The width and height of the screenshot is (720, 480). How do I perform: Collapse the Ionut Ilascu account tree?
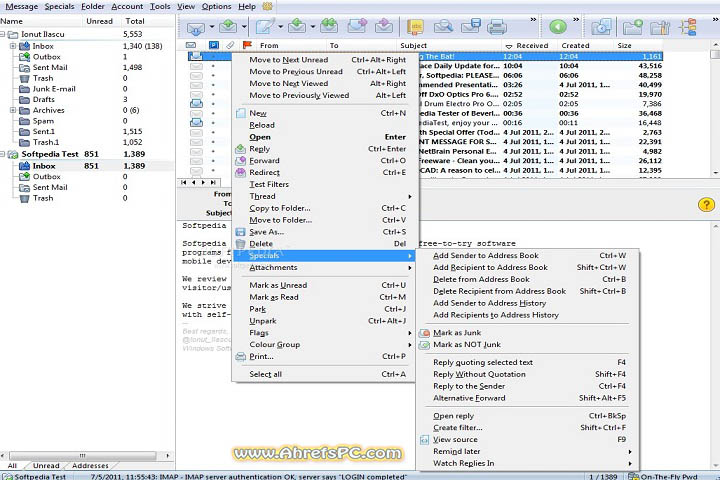(x=2, y=34)
